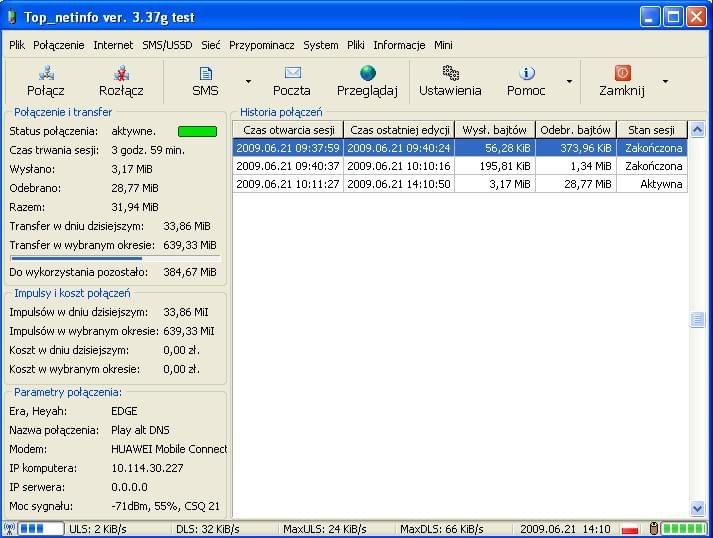Image resolution: width=713 pixels, height=538 pixels.
Task: Sort by Czas otwarcia sesji column
Action: [x=288, y=130]
